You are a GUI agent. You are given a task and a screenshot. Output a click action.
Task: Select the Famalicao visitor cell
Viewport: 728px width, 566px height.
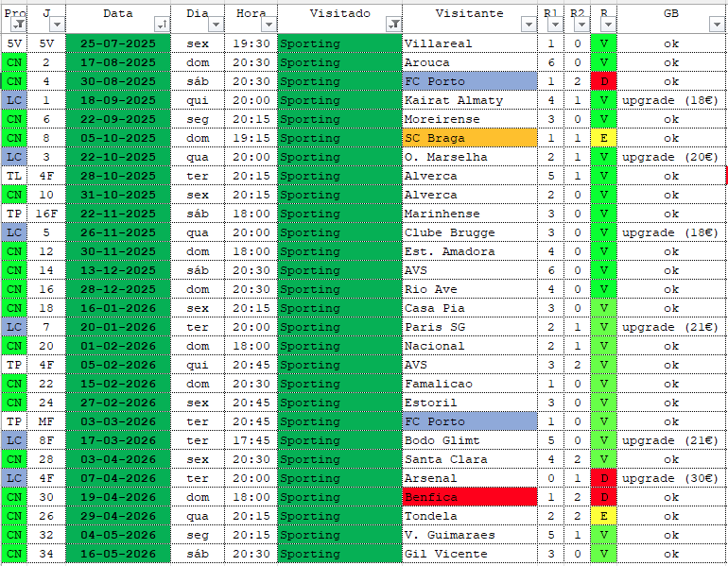(469, 385)
